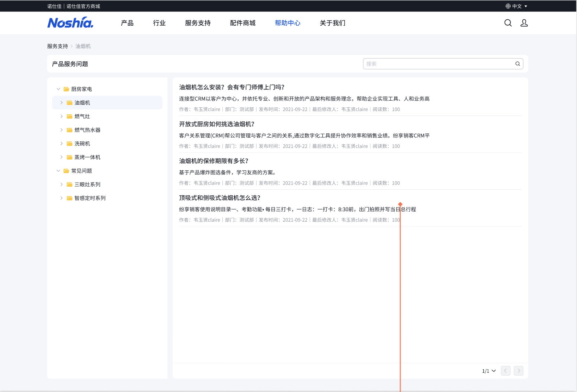Image resolution: width=577 pixels, height=392 pixels.
Task: Select 三眼灶系列 category label
Action: click(88, 184)
